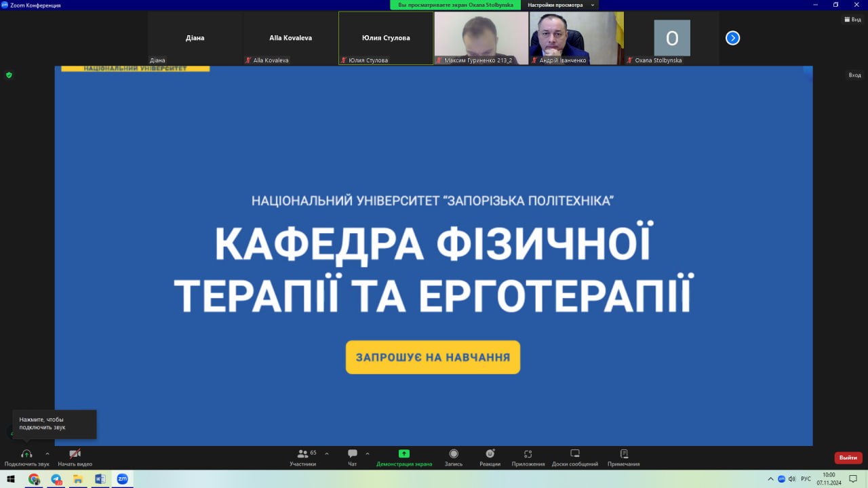Start recording with the Запись icon
The height and width of the screenshot is (488, 868).
454,454
